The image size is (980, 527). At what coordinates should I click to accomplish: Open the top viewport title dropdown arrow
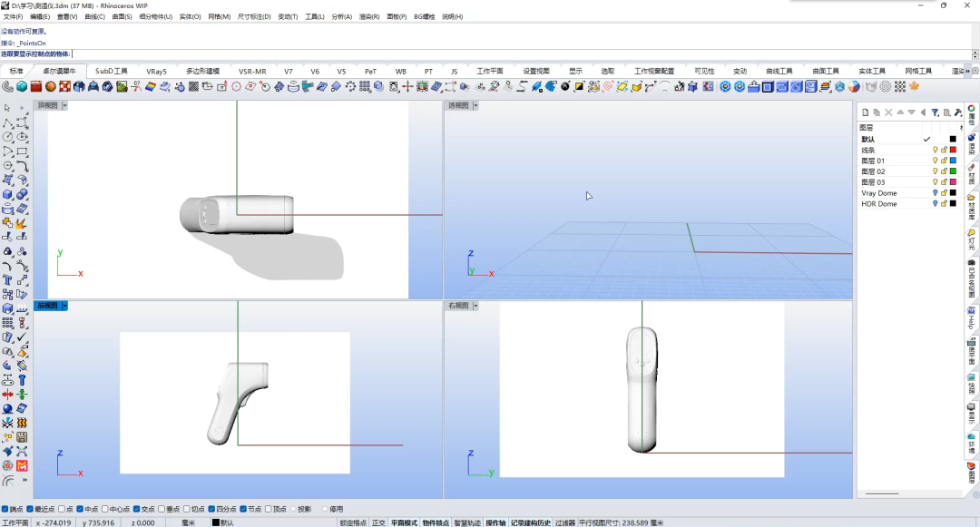64,105
